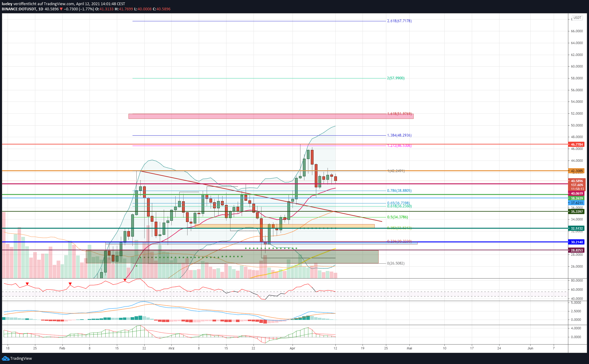The image size is (589, 364).
Task: Click the 1.618(51.9769) Fibonacci label
Action: [399, 114]
